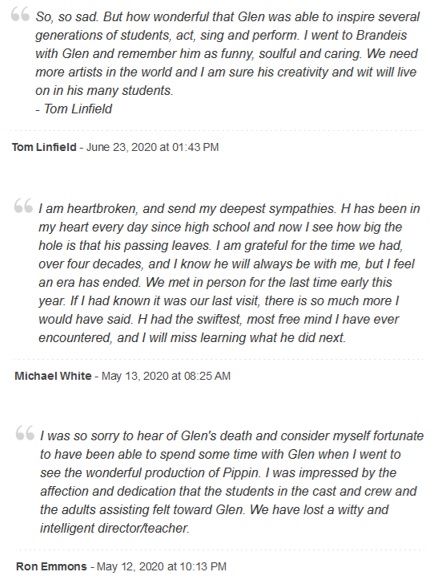This screenshot has height=586, width=434.
Task: Select the author name Ron Emmons
Action: (52, 566)
